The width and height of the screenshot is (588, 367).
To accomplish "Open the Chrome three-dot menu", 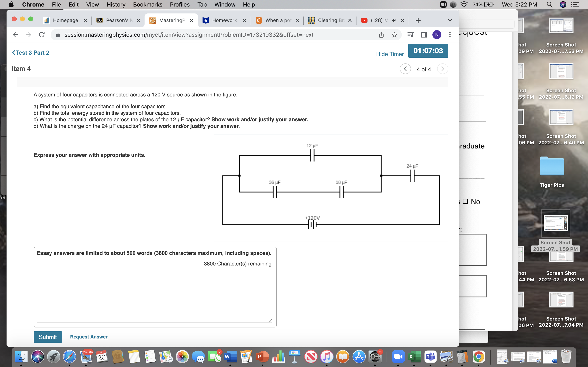I will point(450,35).
